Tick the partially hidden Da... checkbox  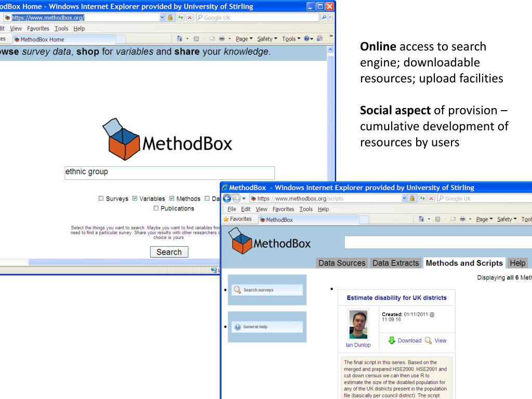[207, 198]
